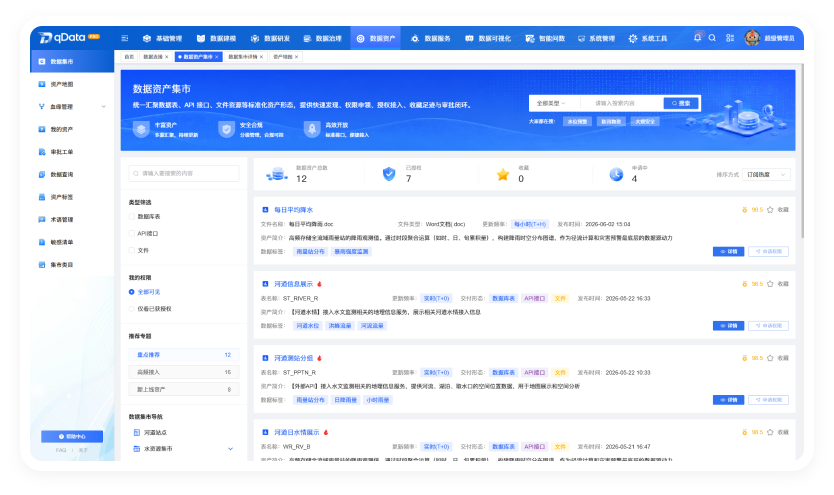Open the layout grid icon beside search
The height and width of the screenshot is (495, 834).
[x=730, y=38]
